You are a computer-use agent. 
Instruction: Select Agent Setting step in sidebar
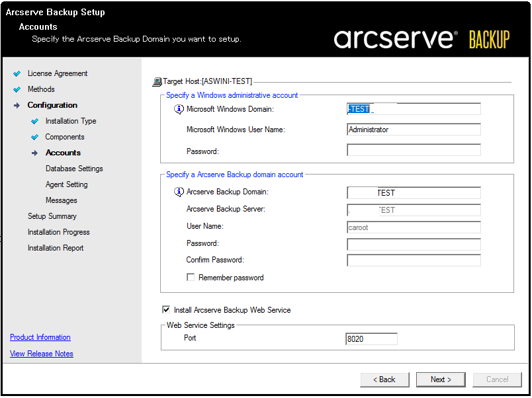[x=66, y=184]
